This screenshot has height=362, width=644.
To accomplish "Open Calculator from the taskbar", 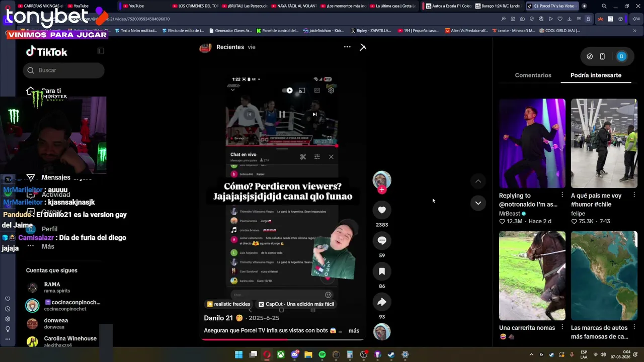I will (x=350, y=354).
